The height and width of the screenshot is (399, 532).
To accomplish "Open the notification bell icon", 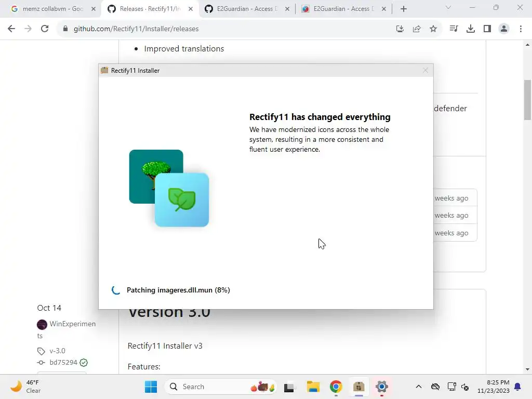I will (518, 387).
